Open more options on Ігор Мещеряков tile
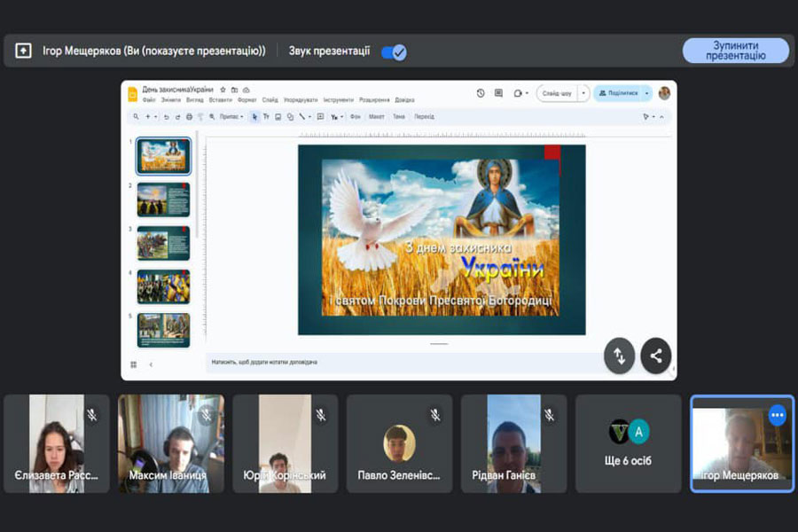Viewport: 798px width, 532px height. click(777, 415)
